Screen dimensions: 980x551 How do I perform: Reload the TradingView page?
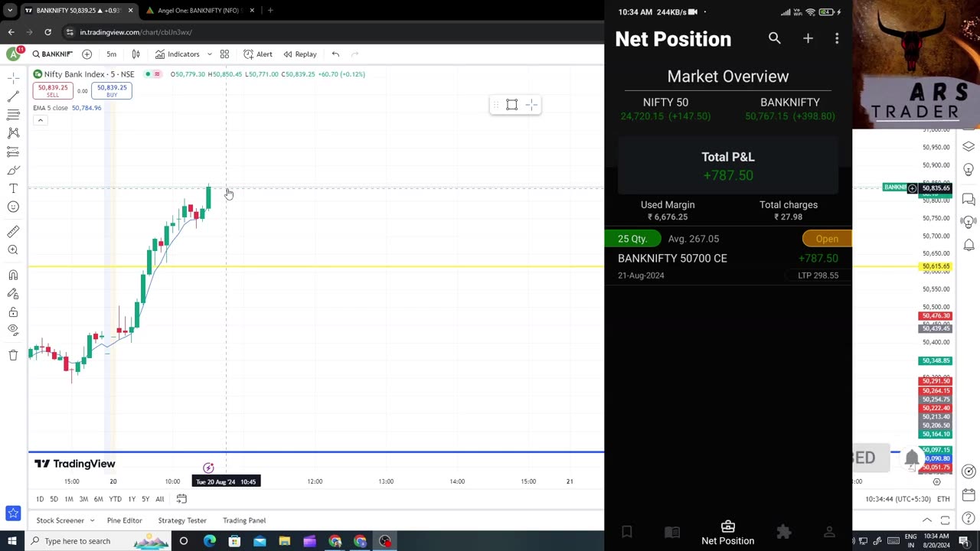click(x=47, y=32)
